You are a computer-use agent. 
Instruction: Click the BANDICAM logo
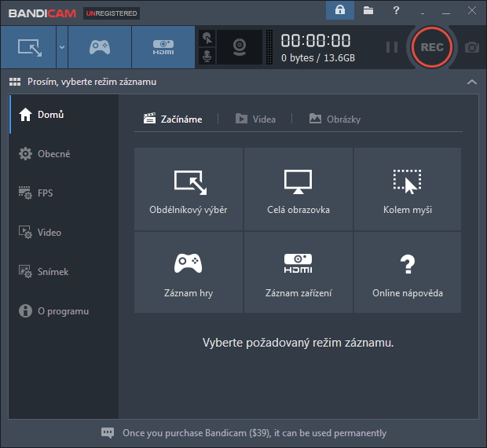pos(42,13)
